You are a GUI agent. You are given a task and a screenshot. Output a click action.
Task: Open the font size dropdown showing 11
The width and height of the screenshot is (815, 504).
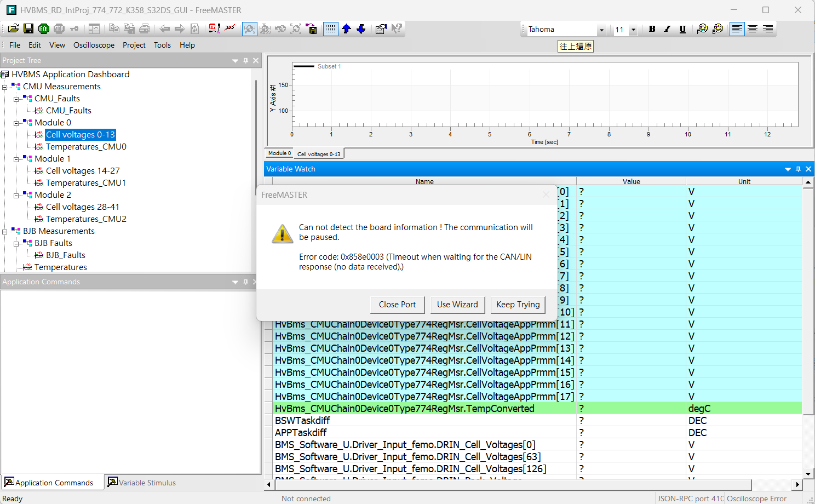point(633,30)
